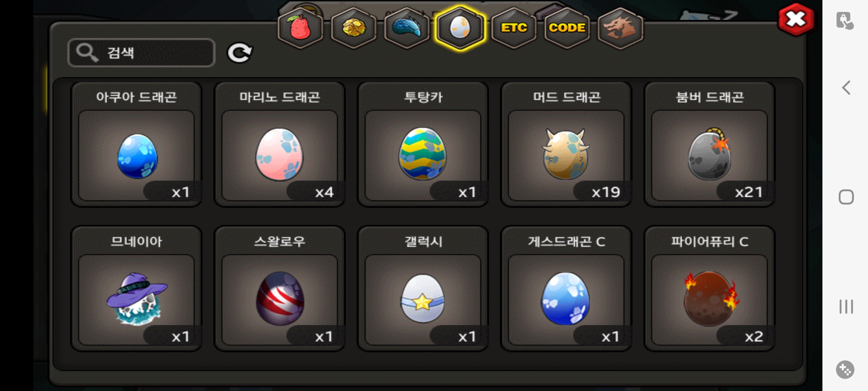868x391 pixels.
Task: Switch to the gold nugget category tab
Action: tap(354, 28)
